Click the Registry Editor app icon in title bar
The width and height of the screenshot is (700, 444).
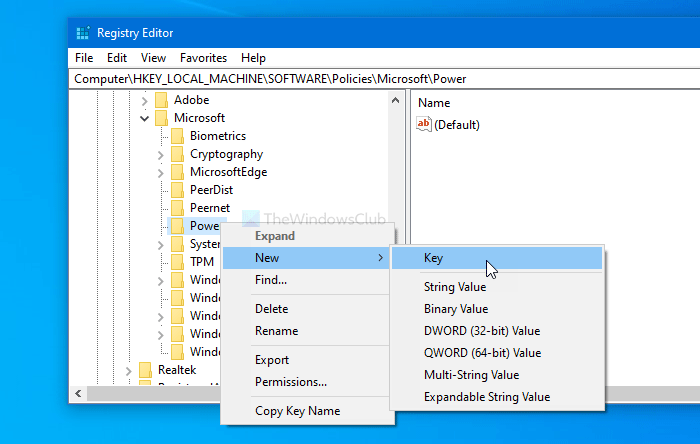click(83, 33)
